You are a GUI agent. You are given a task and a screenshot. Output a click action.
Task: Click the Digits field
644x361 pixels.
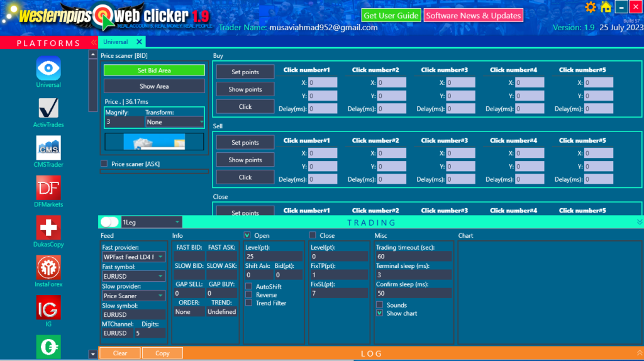point(150,333)
